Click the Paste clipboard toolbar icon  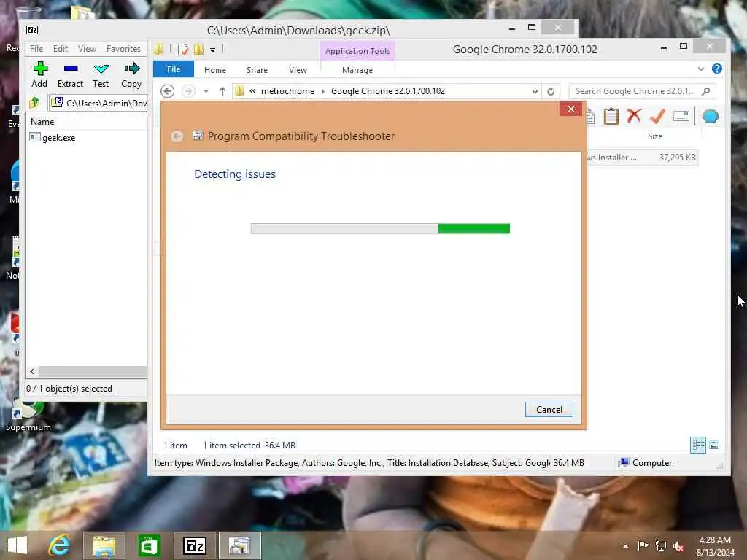coord(611,116)
